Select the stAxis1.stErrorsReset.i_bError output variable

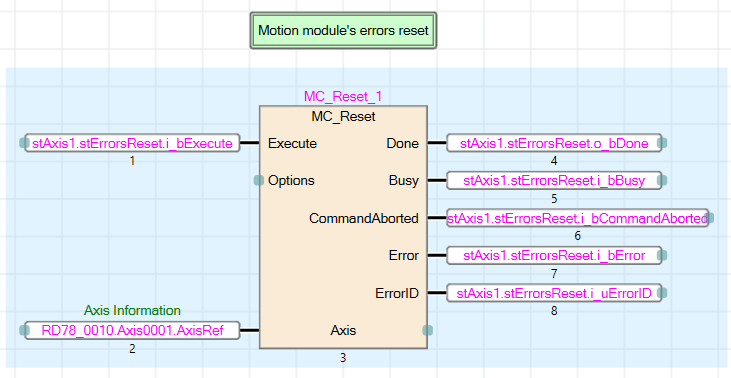pyautogui.click(x=554, y=255)
